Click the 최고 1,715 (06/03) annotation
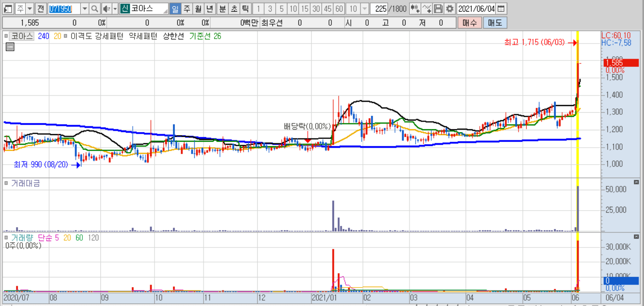Screen dimensions: 644x306 coord(534,43)
